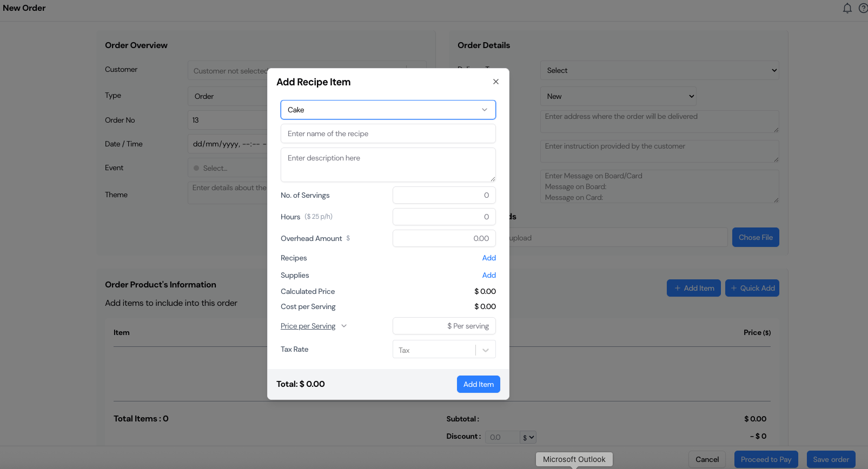
Task: Click Add link next to Recipes
Action: point(488,258)
